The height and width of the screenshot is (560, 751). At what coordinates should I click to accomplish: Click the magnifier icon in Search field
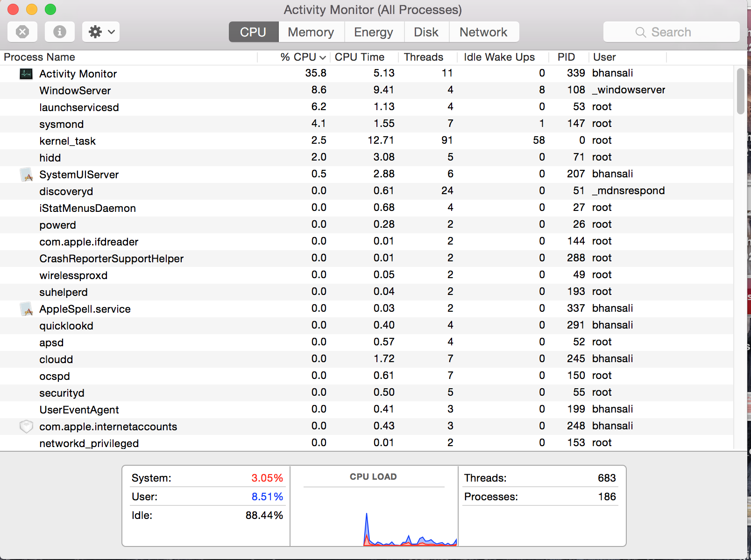[641, 32]
